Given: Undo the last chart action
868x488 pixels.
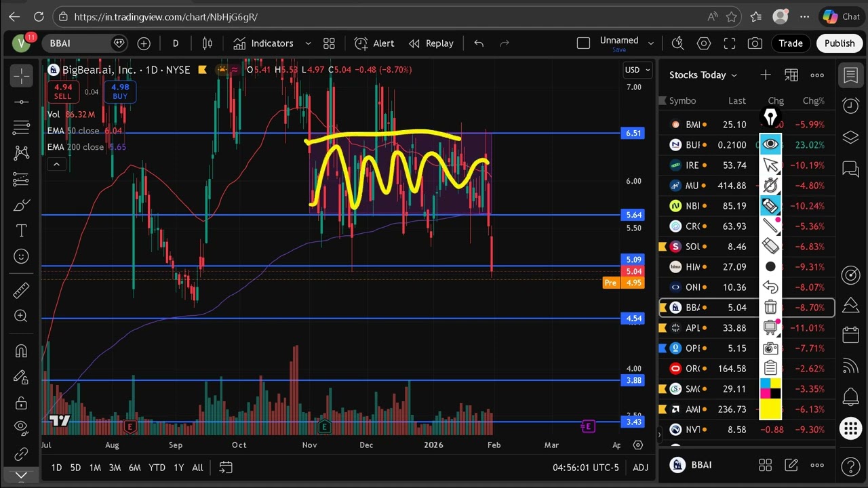Looking at the screenshot, I should coord(479,43).
